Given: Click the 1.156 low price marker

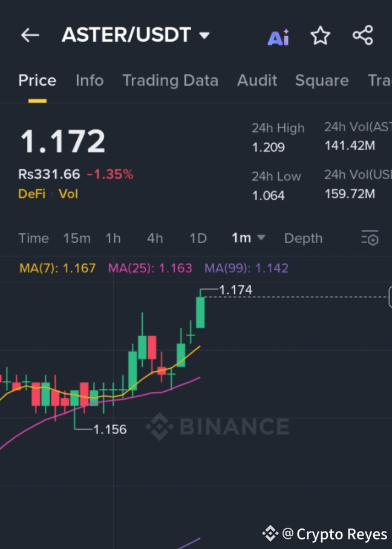Looking at the screenshot, I should [109, 429].
